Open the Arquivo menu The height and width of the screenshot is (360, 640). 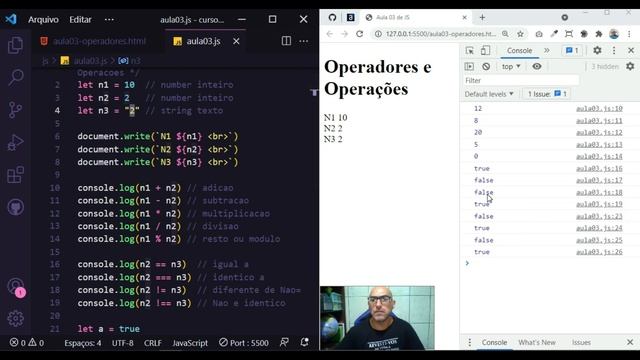[x=43, y=19]
